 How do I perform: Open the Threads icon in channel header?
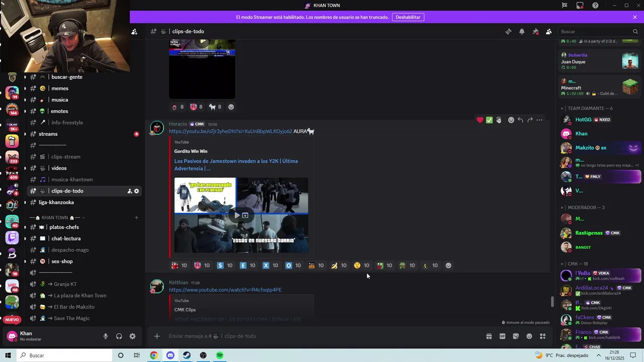(508, 31)
